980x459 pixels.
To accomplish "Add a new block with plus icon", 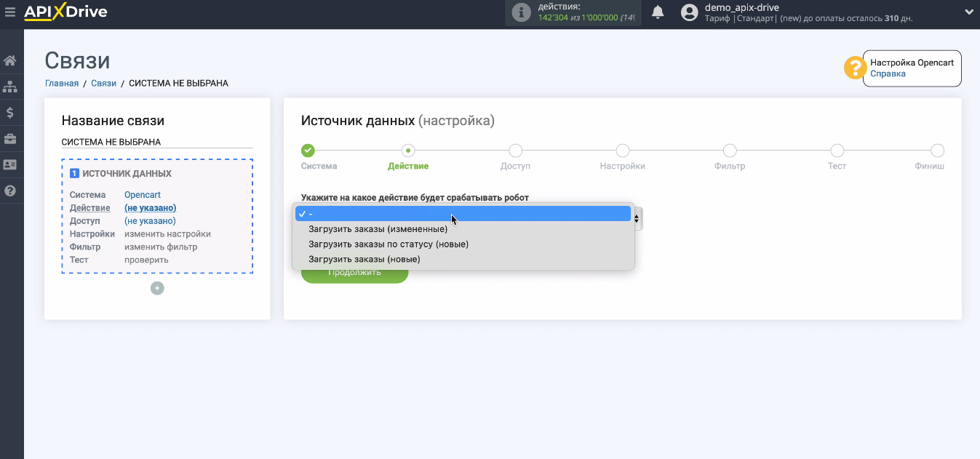I will click(x=157, y=288).
